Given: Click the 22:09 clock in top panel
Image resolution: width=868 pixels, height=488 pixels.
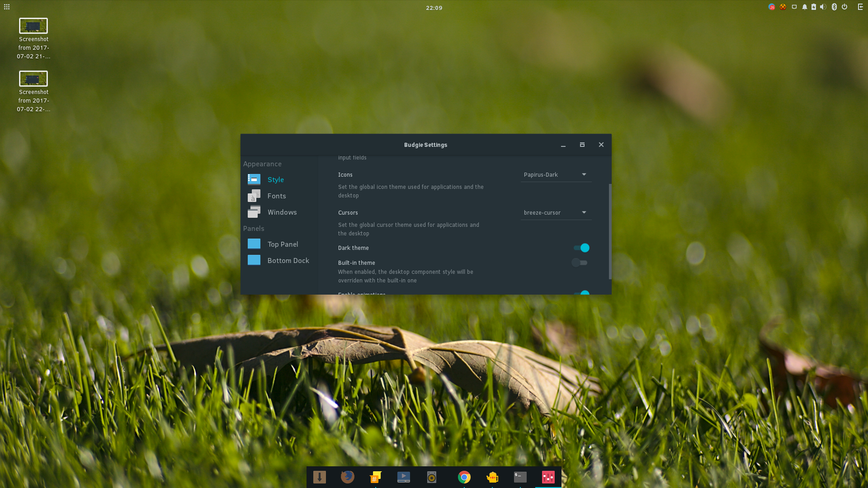Looking at the screenshot, I should 434,8.
